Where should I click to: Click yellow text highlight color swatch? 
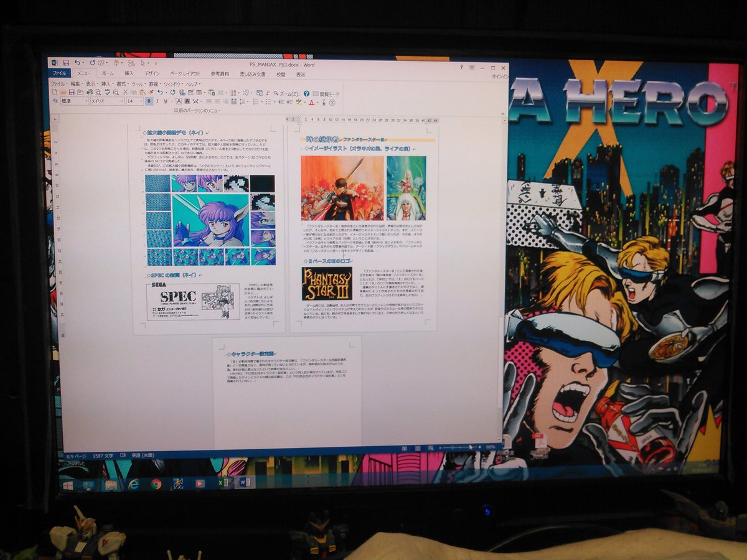pos(299,102)
